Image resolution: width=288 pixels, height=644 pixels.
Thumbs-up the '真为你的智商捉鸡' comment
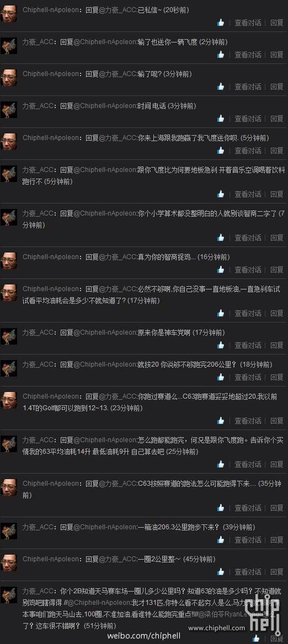221,270
